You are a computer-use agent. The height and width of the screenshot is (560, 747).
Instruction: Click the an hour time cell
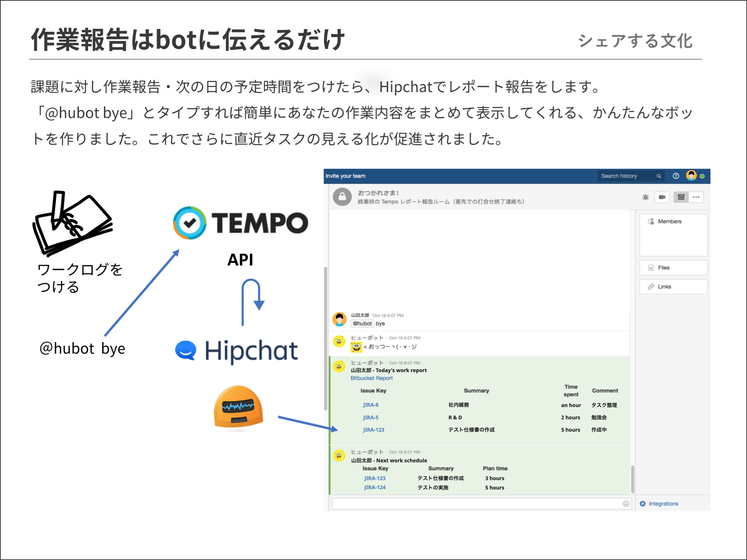tap(571, 405)
